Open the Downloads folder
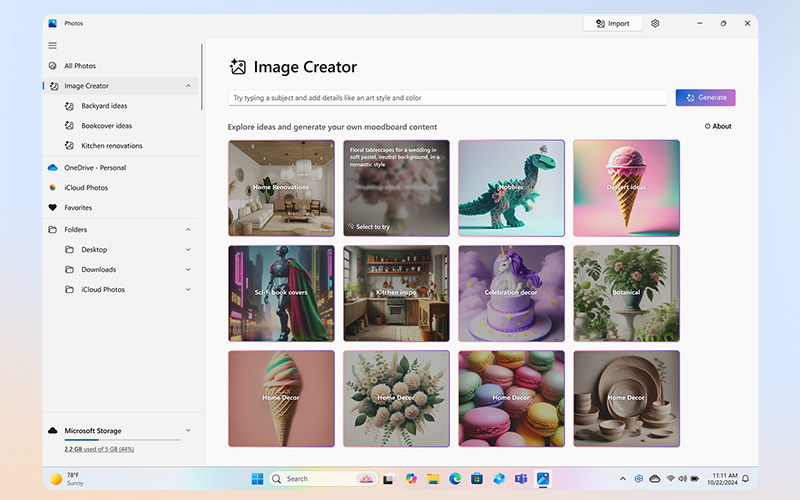The width and height of the screenshot is (800, 500). [98, 269]
